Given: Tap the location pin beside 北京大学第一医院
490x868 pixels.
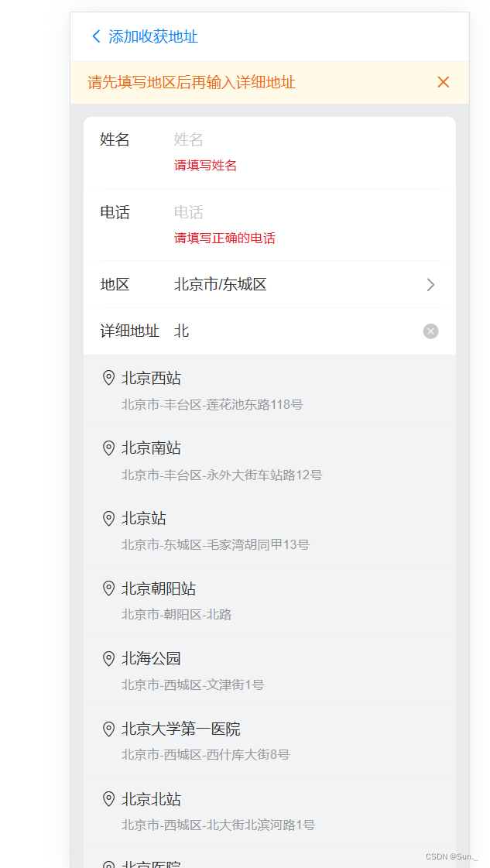Looking at the screenshot, I should (108, 729).
